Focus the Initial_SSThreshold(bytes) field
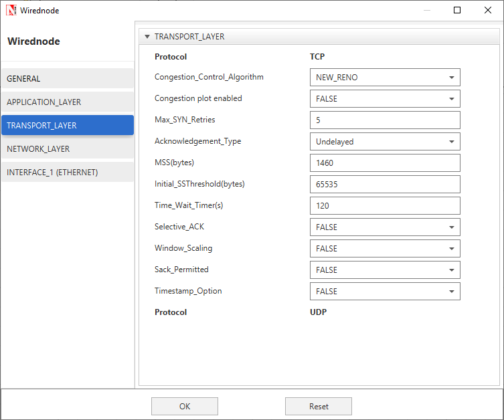This screenshot has width=504, height=420. 385,185
